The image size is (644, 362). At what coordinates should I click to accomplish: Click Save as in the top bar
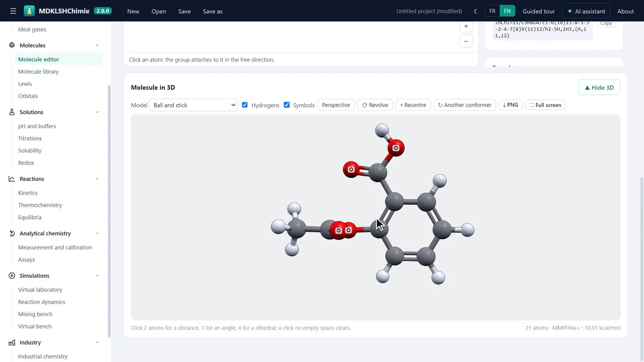pyautogui.click(x=213, y=11)
